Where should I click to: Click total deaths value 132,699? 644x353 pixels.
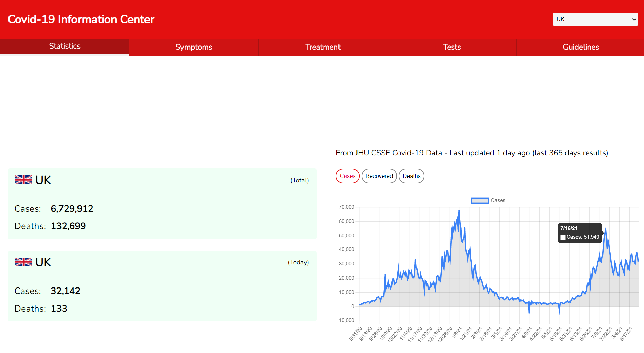(x=68, y=226)
